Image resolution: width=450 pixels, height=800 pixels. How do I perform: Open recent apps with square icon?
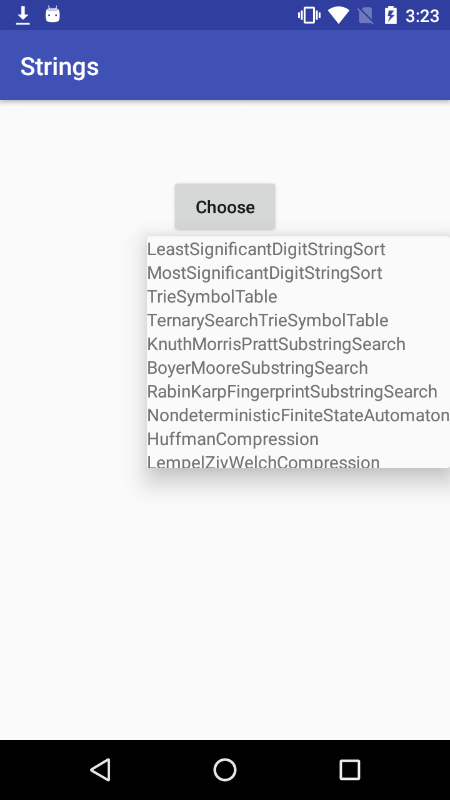(x=349, y=769)
